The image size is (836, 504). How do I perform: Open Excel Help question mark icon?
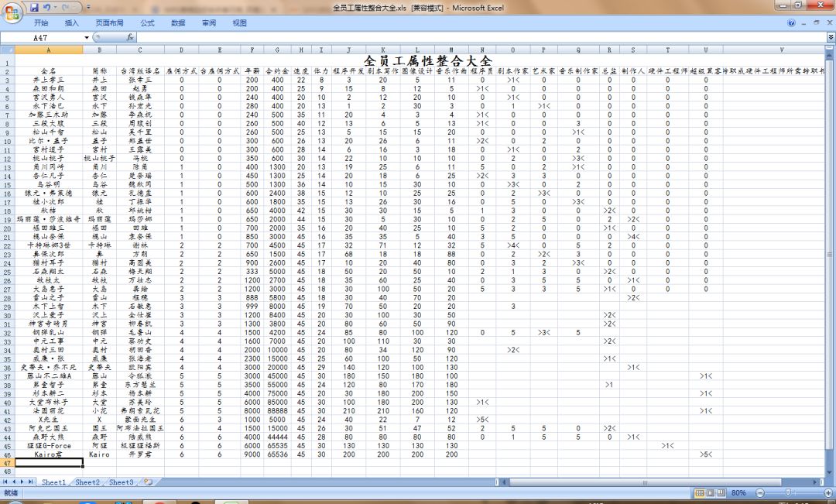click(791, 23)
